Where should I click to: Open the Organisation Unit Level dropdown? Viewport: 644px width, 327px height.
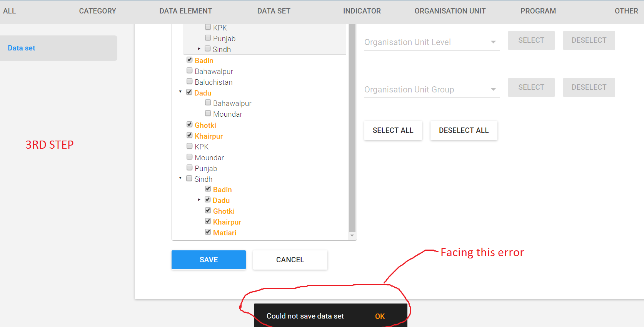pos(432,42)
